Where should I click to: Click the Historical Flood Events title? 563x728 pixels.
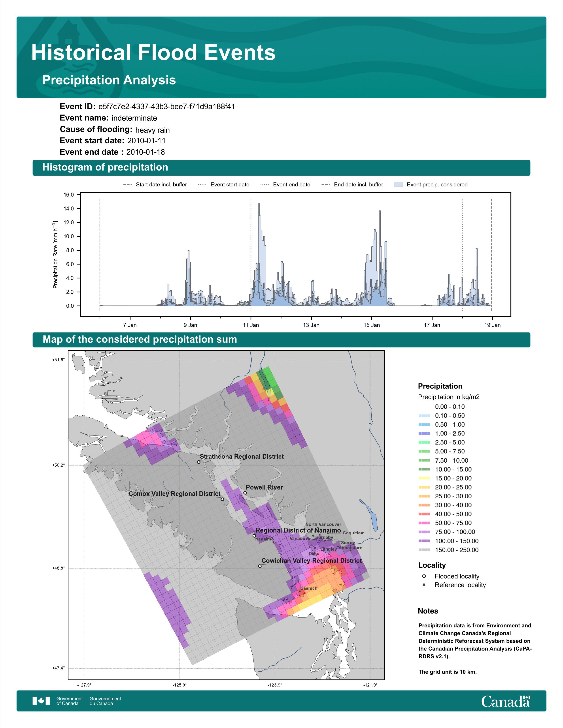(153, 53)
